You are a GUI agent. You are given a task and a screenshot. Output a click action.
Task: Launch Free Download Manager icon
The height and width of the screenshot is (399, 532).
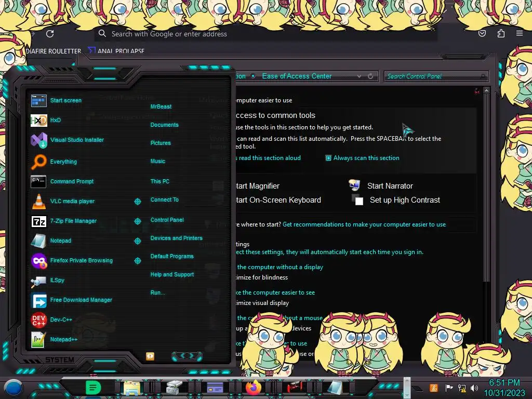[38, 300]
